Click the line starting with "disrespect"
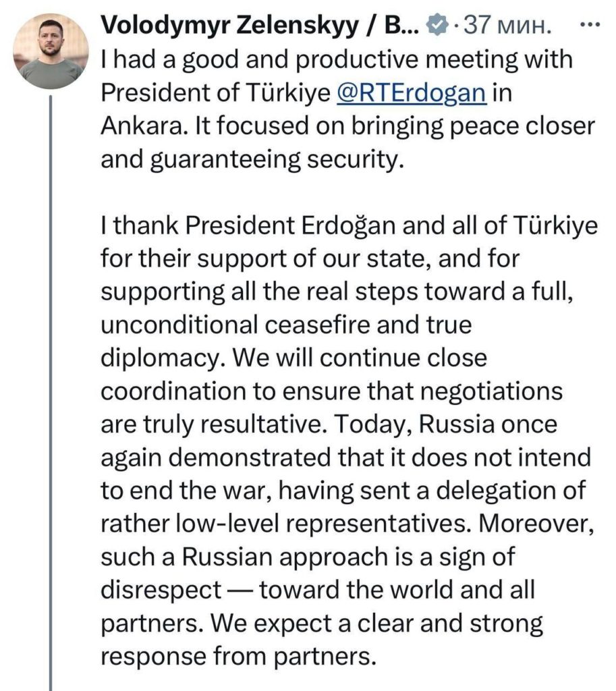This screenshot has width=616, height=691. click(x=317, y=589)
